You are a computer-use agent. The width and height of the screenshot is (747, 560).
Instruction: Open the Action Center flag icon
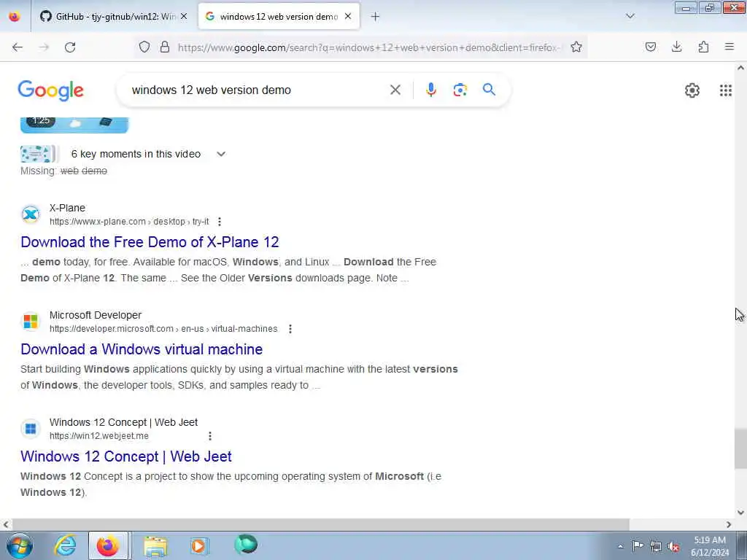(638, 545)
